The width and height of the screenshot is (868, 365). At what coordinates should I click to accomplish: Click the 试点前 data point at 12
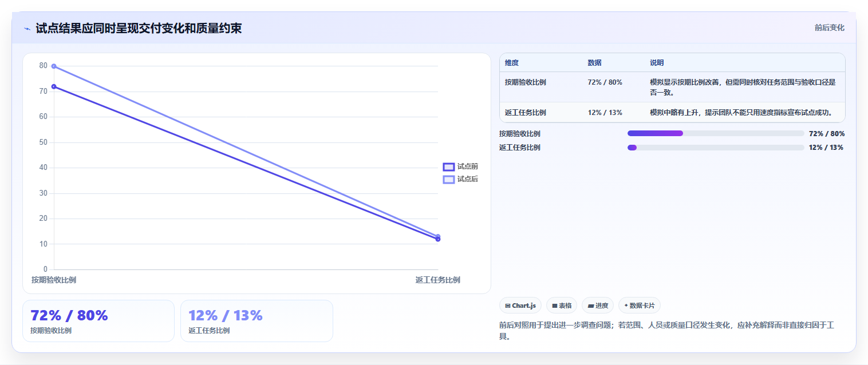(438, 239)
